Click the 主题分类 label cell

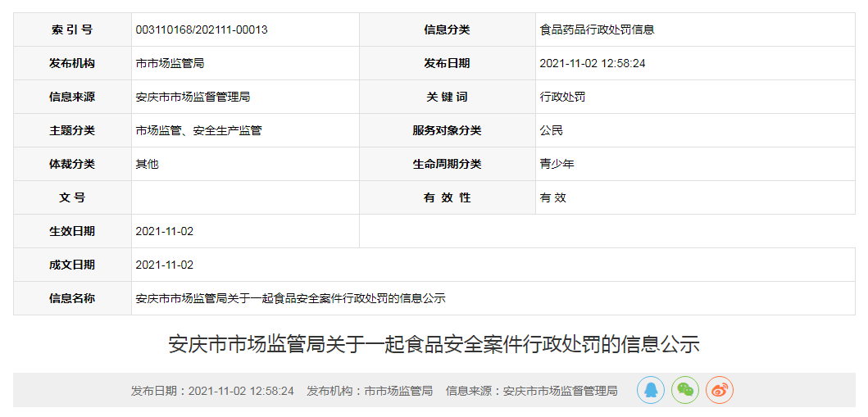pyautogui.click(x=72, y=131)
